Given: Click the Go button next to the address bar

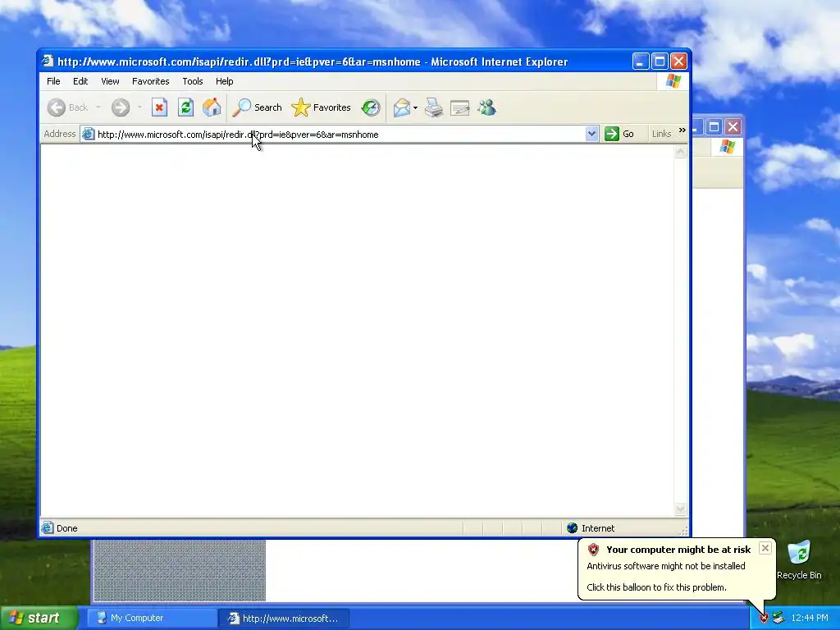Looking at the screenshot, I should (x=619, y=134).
